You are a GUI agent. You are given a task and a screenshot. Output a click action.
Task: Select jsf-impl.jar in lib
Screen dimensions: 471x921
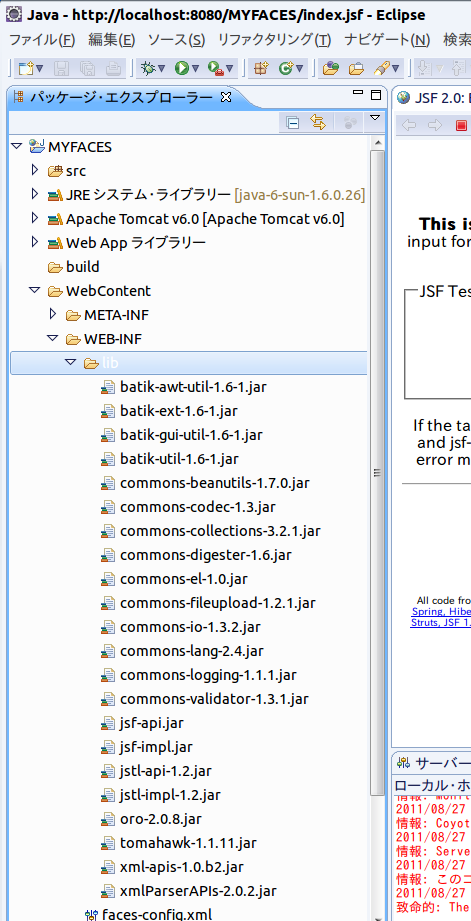(155, 748)
